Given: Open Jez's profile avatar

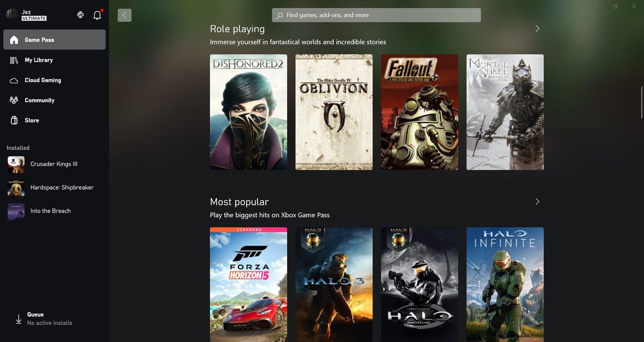Looking at the screenshot, I should click(12, 14).
